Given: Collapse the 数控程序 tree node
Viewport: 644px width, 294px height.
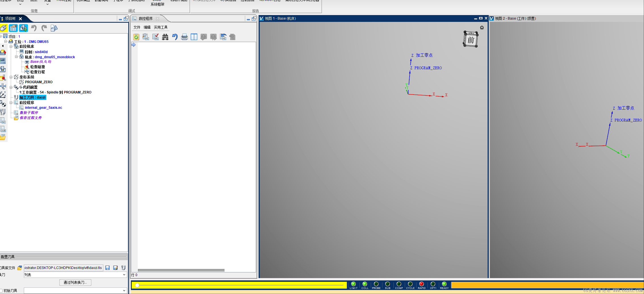Looking at the screenshot, I should click(11, 103).
